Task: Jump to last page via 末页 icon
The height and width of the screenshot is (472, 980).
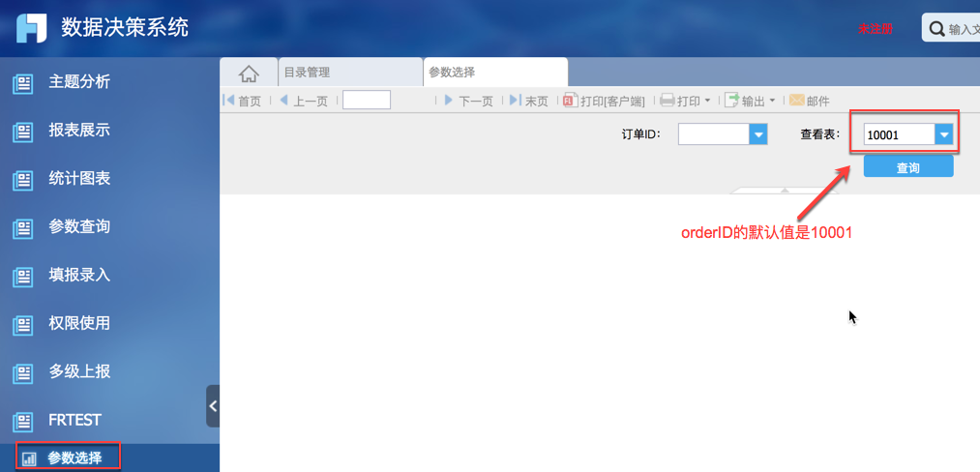Action: [x=516, y=100]
